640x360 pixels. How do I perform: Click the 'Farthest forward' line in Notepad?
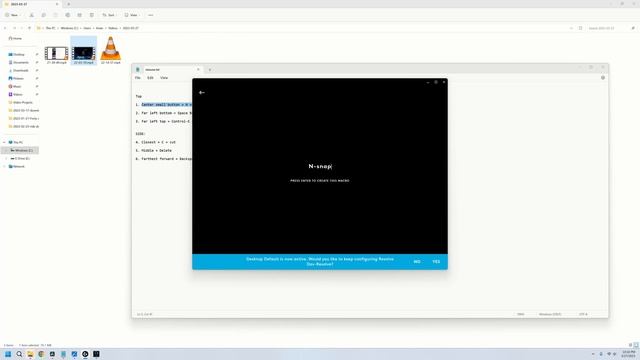[x=164, y=159]
